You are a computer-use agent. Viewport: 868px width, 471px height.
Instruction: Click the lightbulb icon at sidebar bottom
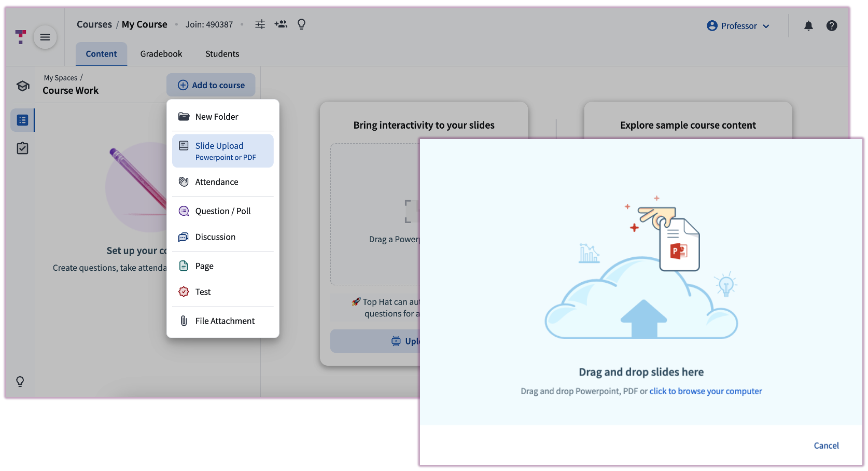pos(20,381)
